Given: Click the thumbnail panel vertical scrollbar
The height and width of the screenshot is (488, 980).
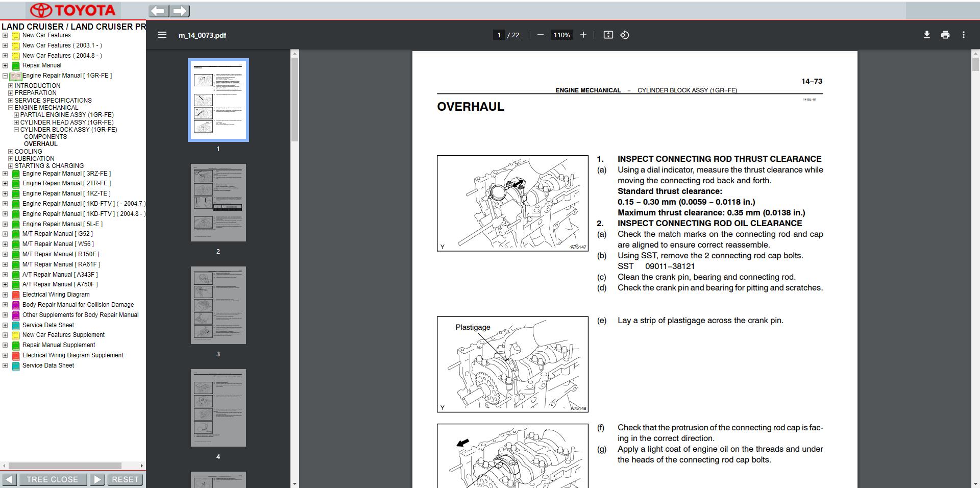Looking at the screenshot, I should (295, 99).
